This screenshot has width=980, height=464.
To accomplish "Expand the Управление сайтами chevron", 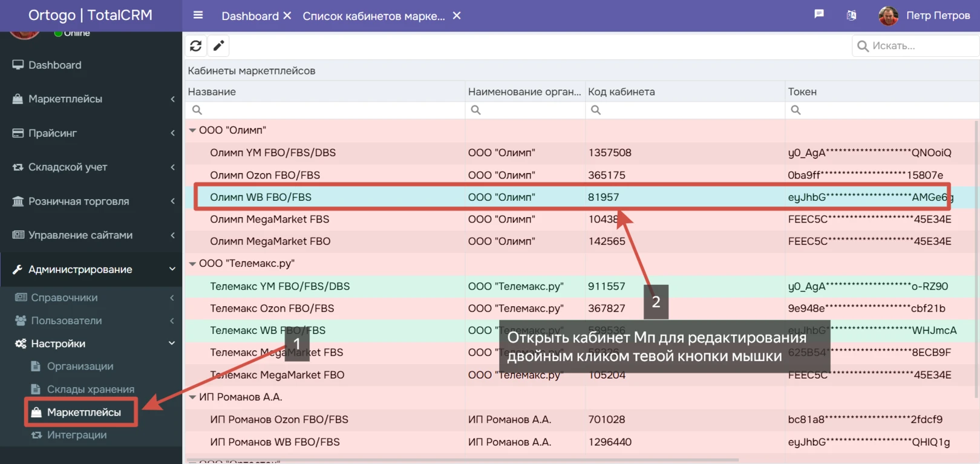I will tap(172, 235).
